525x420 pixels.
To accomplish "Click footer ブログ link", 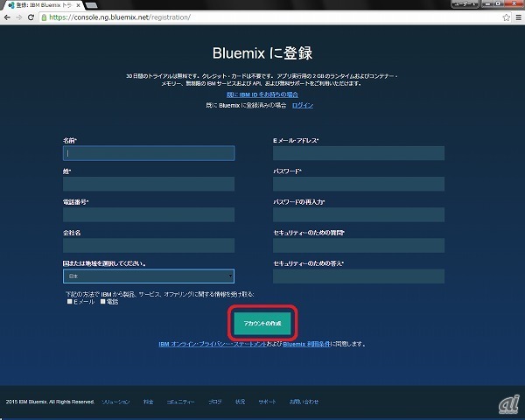I will click(215, 402).
